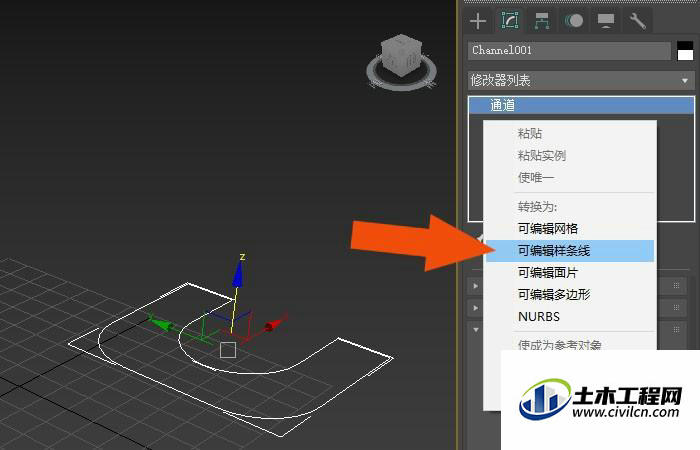The width and height of the screenshot is (700, 450).
Task: Click the green Y axis gizmo arrow
Action: (161, 323)
